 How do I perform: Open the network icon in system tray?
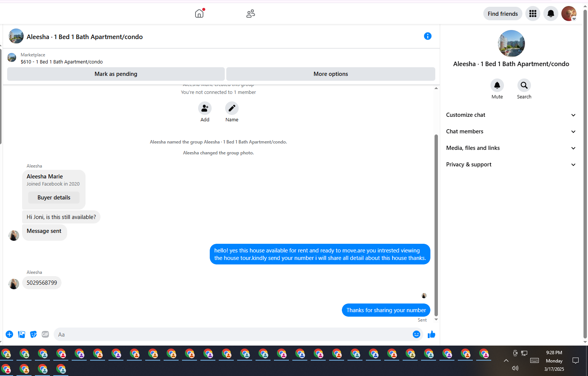pos(524,353)
